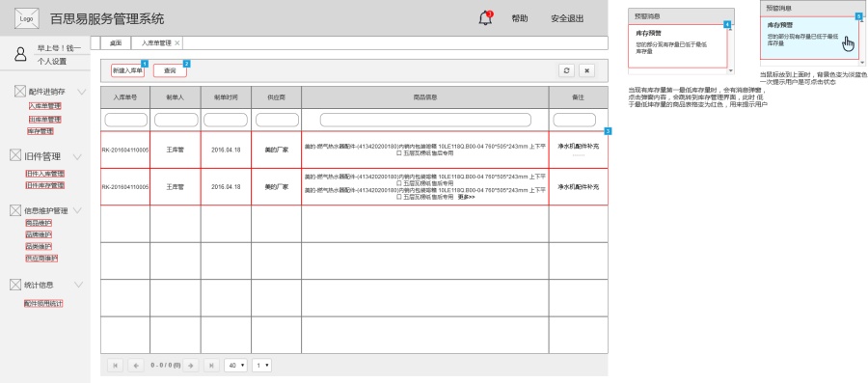Image resolution: width=868 pixels, height=383 pixels.
Task: Click the icon beside 配件进销存
Action: (20, 92)
